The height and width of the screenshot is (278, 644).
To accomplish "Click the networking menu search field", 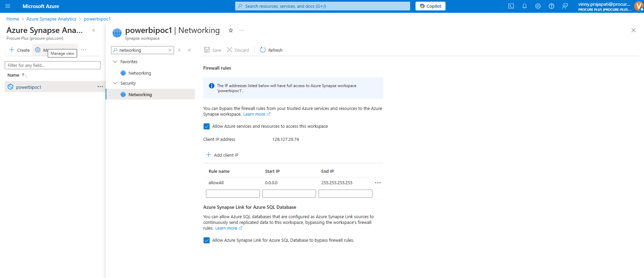I will click(142, 50).
